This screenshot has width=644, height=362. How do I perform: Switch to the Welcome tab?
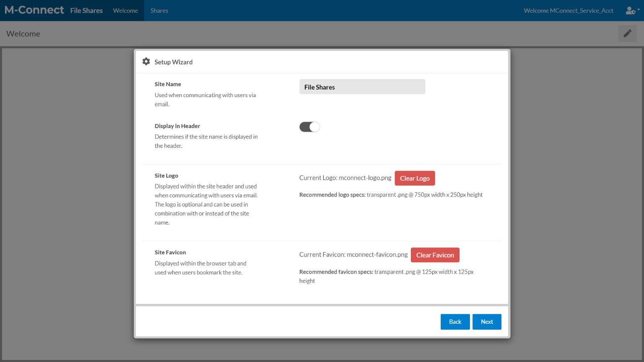125,10
